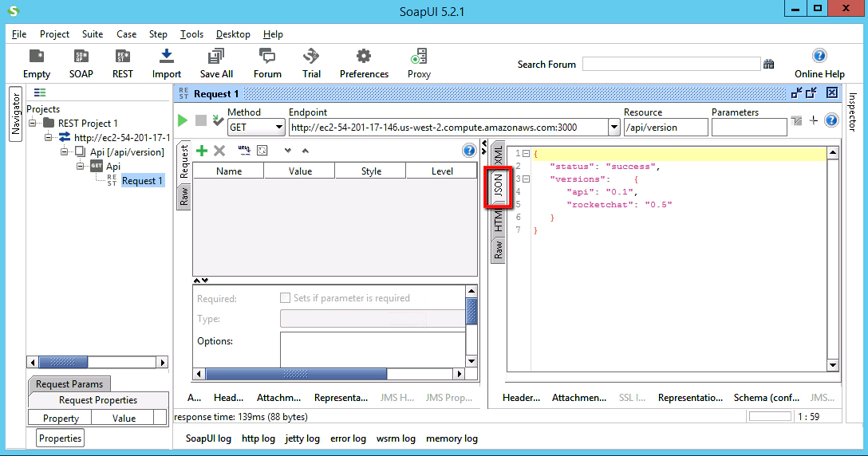Click the gray icon right of Parameters field

796,120
